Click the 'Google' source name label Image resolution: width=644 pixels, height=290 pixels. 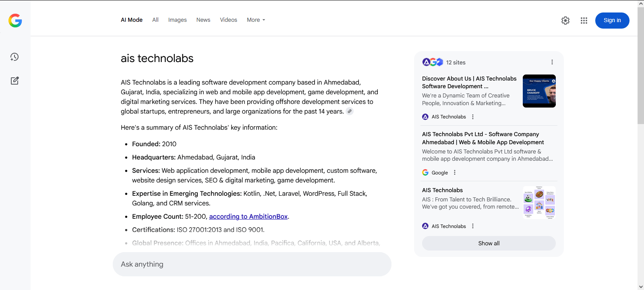click(440, 173)
